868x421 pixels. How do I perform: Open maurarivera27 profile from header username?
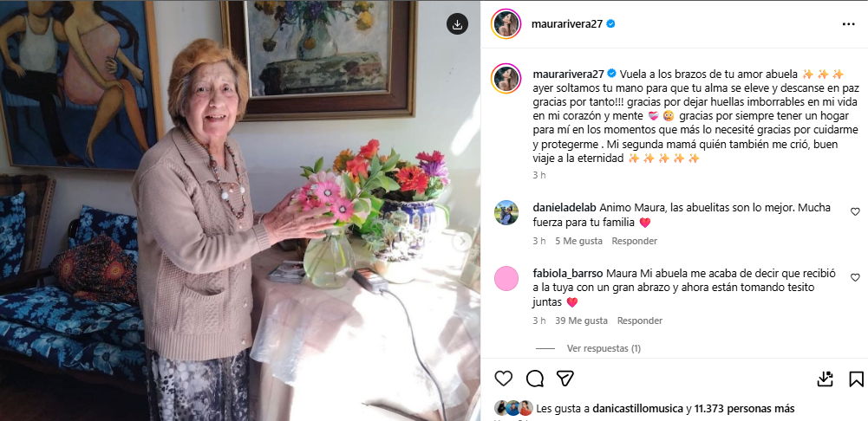pyautogui.click(x=567, y=23)
